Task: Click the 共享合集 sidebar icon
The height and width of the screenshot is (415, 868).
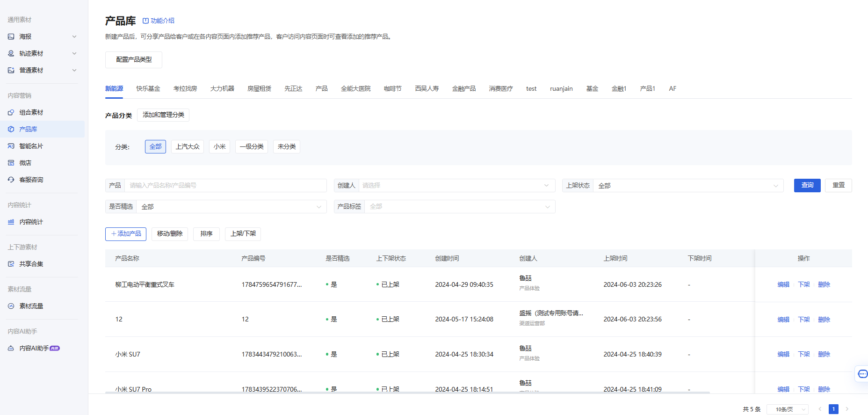Action: click(11, 264)
